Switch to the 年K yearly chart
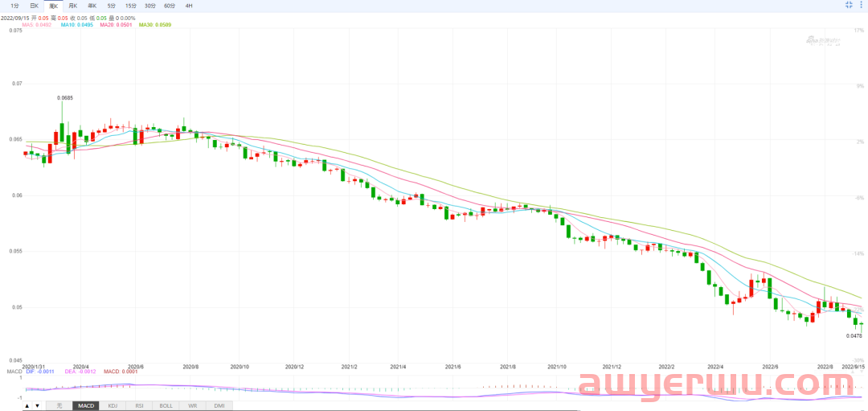This screenshot has height=411, width=868. click(x=92, y=6)
